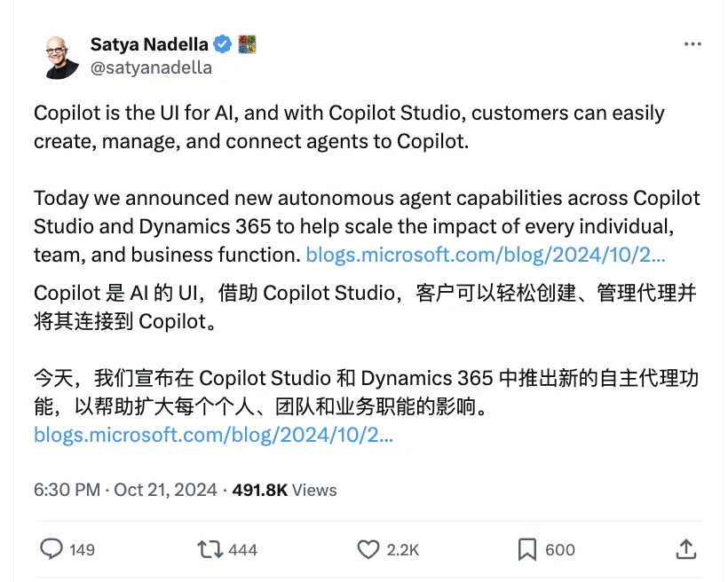Open the @satyanadella handle
The width and height of the screenshot is (728, 582).
tap(151, 67)
